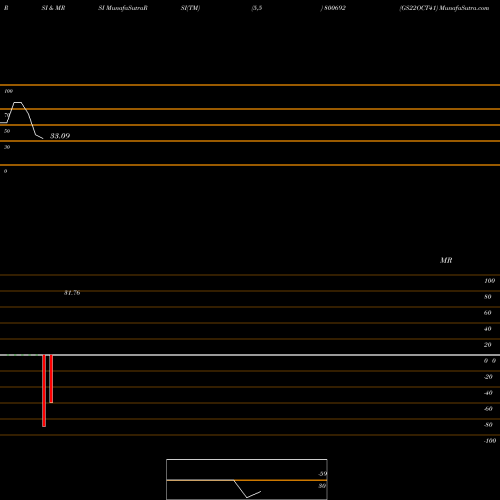Click the white RSI line peak

tap(17, 103)
